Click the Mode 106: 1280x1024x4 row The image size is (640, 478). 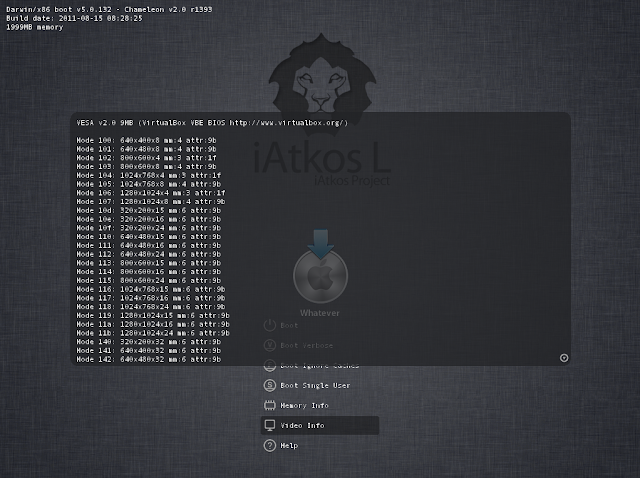151,193
